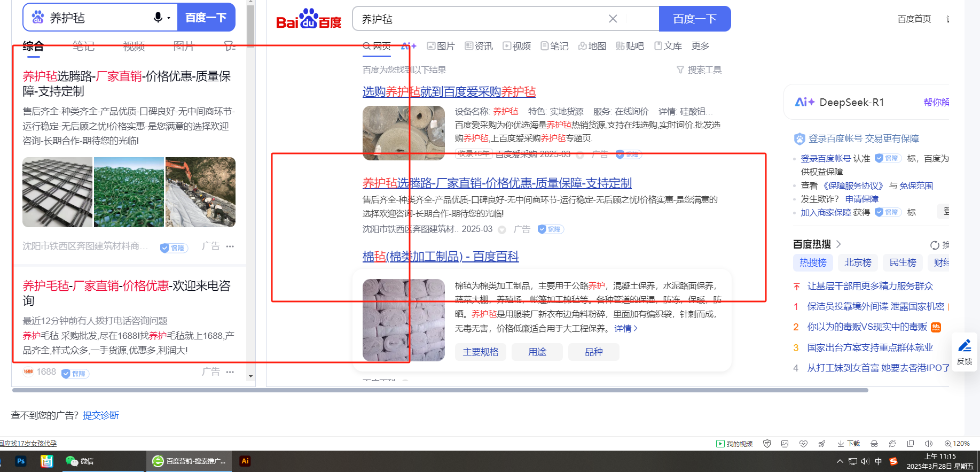Open mobile ad 养护毛毡-厂家直销 title
980x472 pixels.
point(127,293)
